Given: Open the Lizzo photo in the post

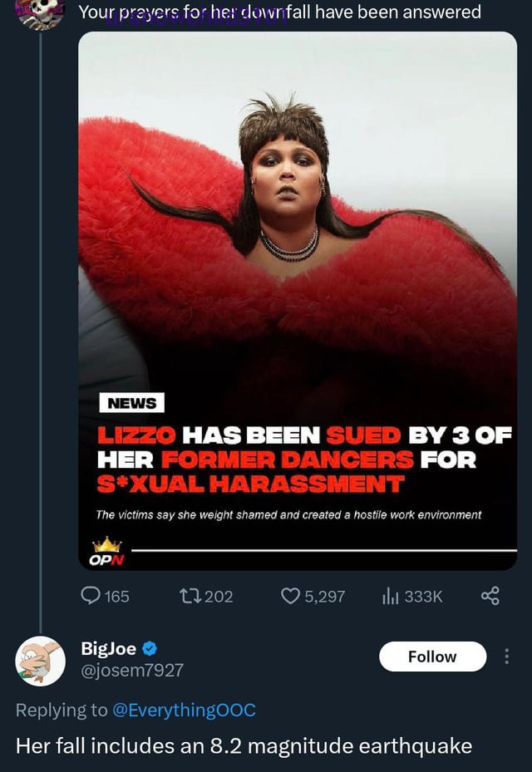Looking at the screenshot, I should coord(298,300).
